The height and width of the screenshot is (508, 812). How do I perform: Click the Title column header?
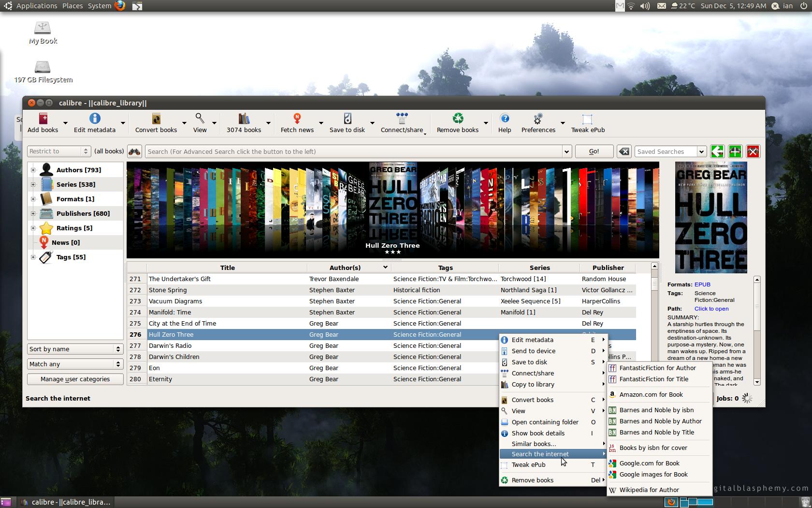[x=227, y=268]
